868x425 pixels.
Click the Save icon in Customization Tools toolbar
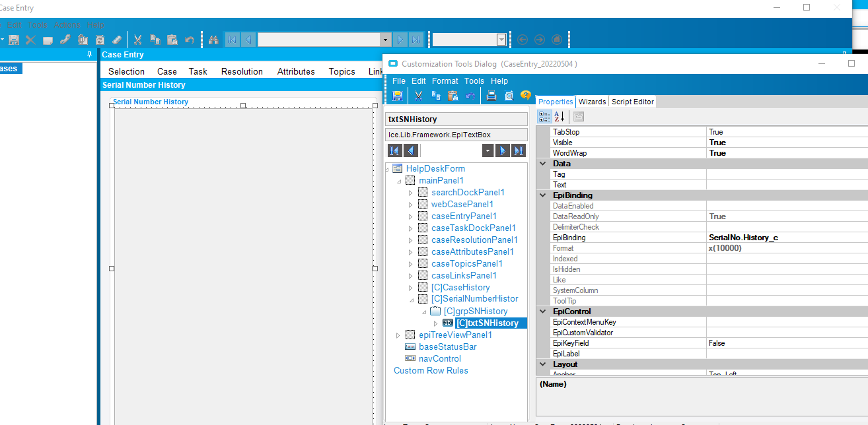point(398,96)
